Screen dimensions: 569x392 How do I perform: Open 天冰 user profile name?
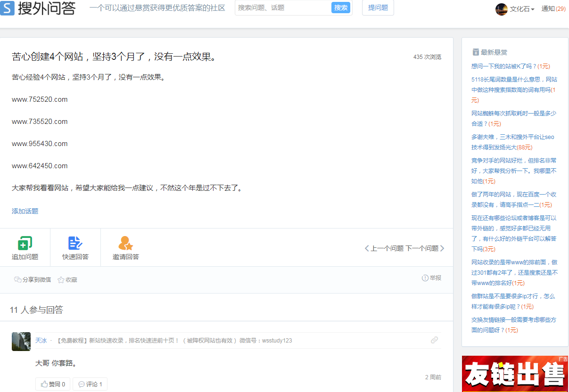click(x=41, y=340)
